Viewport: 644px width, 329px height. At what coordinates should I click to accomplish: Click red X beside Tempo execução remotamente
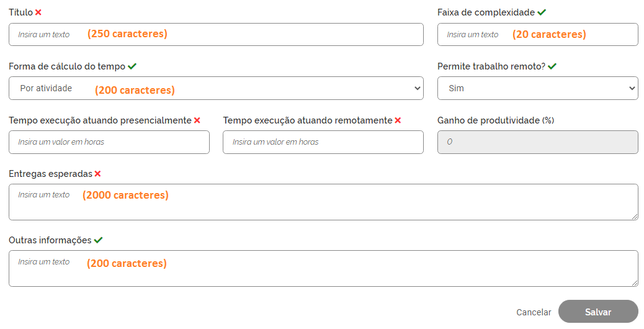coord(398,120)
